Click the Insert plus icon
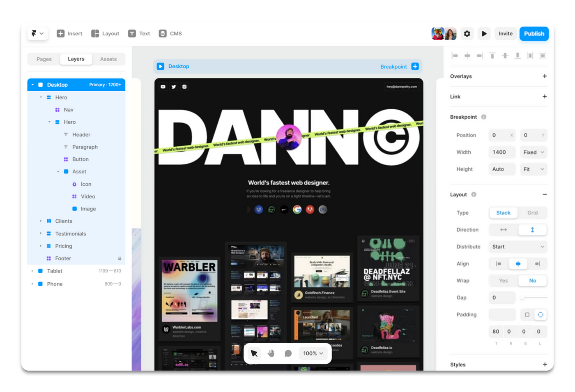 tap(60, 34)
